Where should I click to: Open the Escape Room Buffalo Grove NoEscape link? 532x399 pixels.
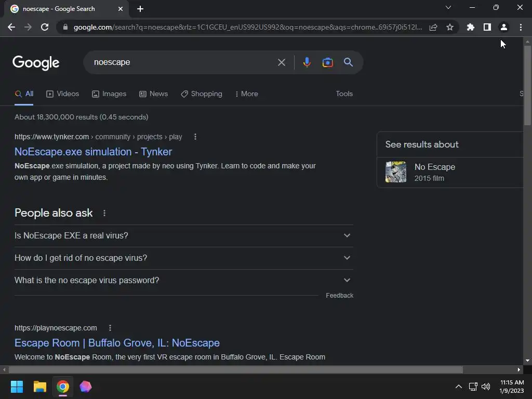pos(117,343)
